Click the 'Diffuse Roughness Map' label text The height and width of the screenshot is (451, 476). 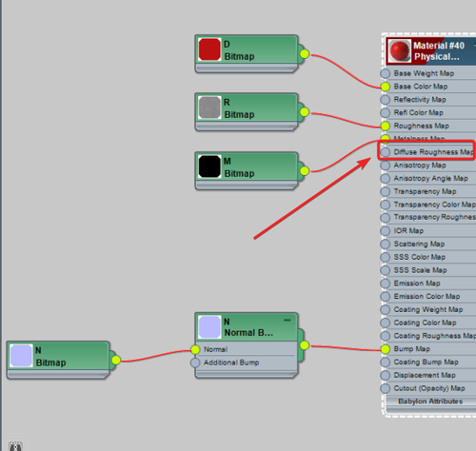point(434,152)
